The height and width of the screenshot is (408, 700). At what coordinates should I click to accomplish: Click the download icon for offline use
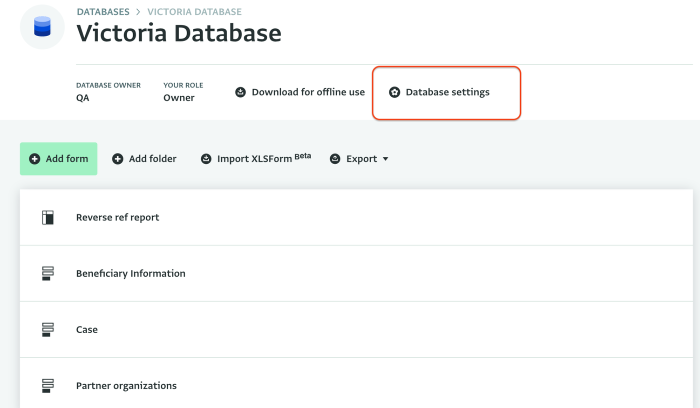tap(241, 92)
